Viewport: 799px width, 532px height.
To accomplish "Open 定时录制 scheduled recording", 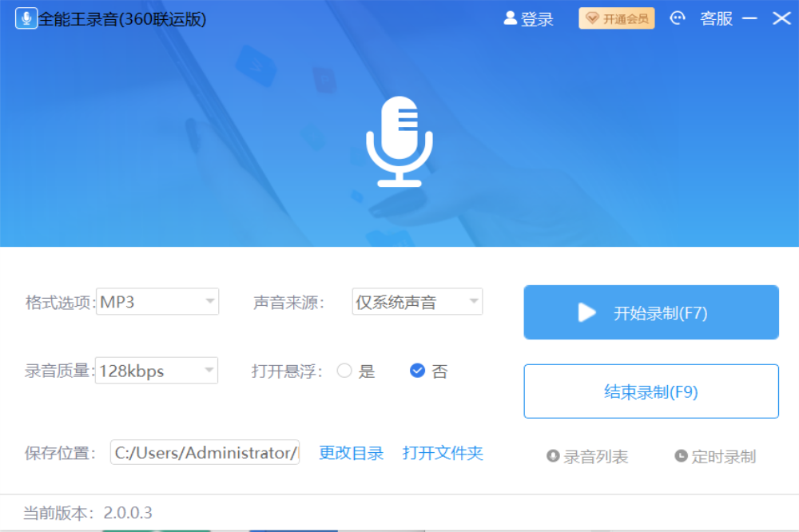I will pos(715,456).
